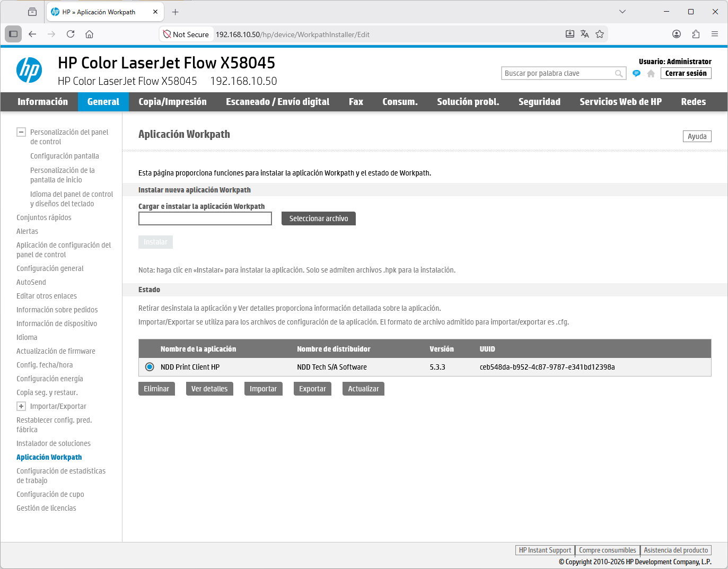Open Instalador de soluciones in sidebar

pos(54,443)
